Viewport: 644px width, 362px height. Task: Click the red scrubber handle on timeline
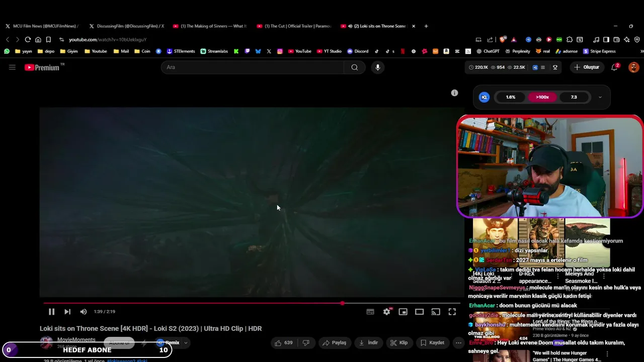click(x=343, y=303)
